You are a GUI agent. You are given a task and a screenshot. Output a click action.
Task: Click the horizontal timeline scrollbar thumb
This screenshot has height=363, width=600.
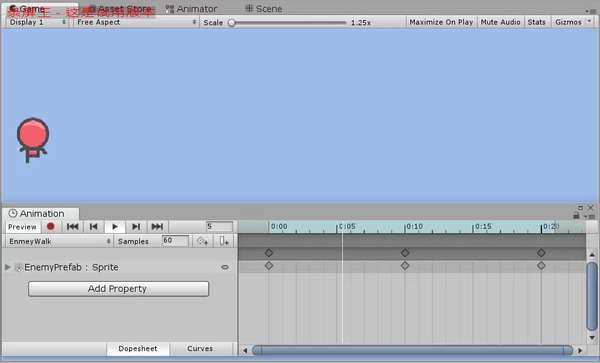click(412, 350)
